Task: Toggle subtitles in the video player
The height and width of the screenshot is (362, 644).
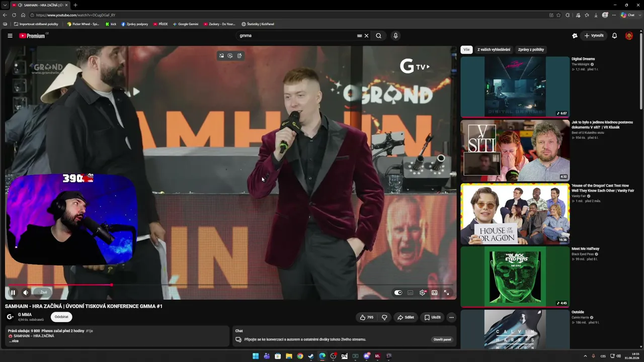Action: 410,293
